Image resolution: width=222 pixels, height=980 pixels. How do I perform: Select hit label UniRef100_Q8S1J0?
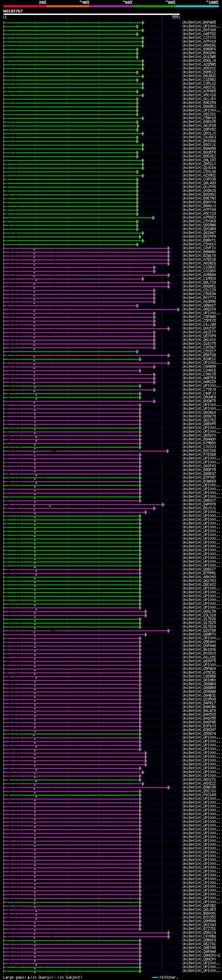point(199,133)
